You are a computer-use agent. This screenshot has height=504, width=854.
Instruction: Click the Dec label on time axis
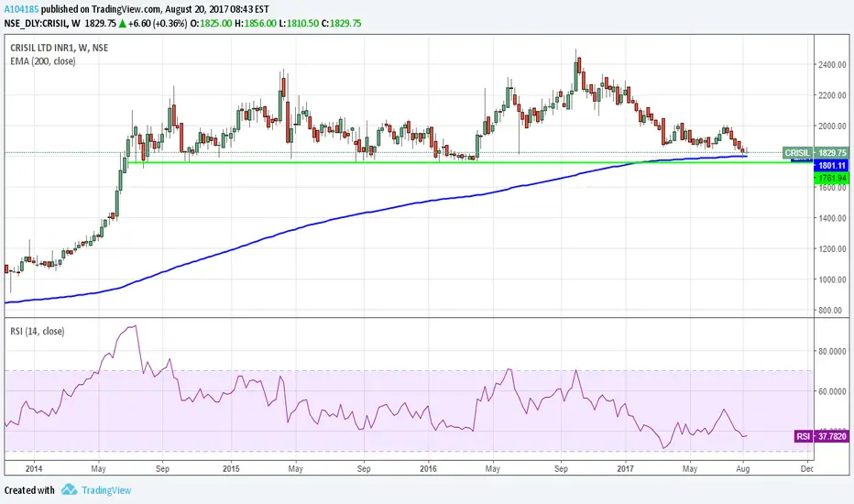[807, 468]
